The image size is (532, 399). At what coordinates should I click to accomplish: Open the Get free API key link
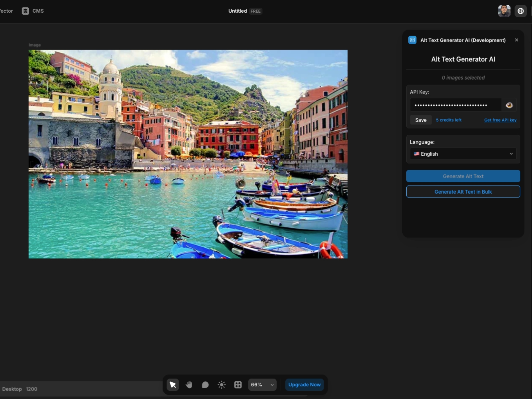point(500,120)
